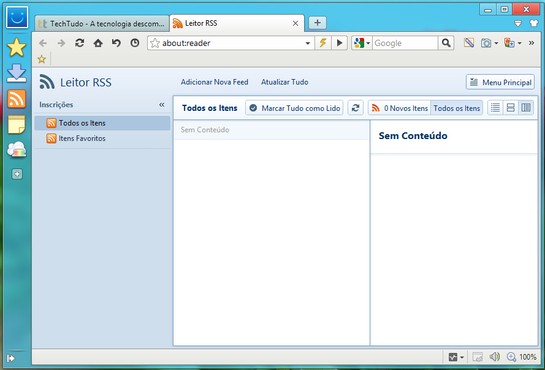Screen dimensions: 545x370
Task: Show Todos os Itens filter
Action: (x=456, y=108)
